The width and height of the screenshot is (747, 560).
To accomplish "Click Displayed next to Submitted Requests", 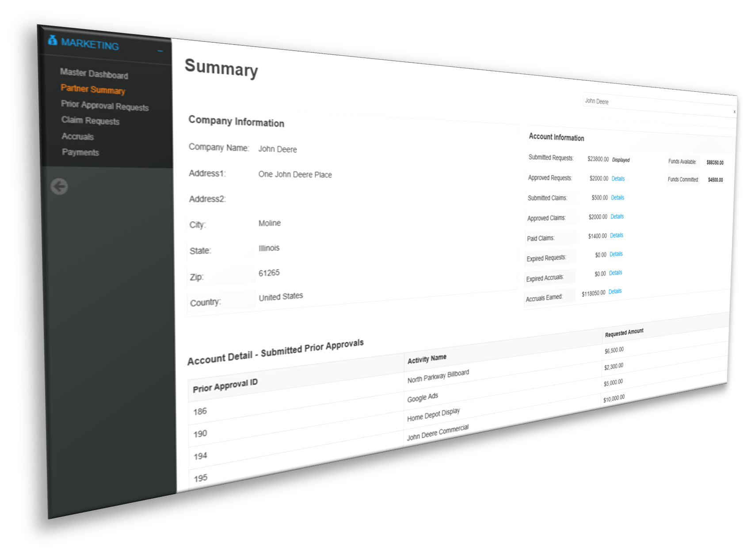I will coord(621,160).
